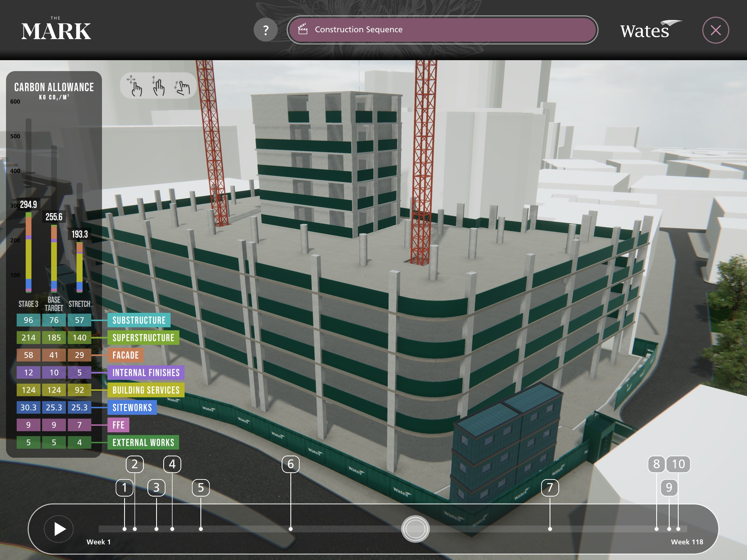This screenshot has height=560, width=747.
Task: Select the two-finger zoom gesture icon
Action: (x=158, y=86)
